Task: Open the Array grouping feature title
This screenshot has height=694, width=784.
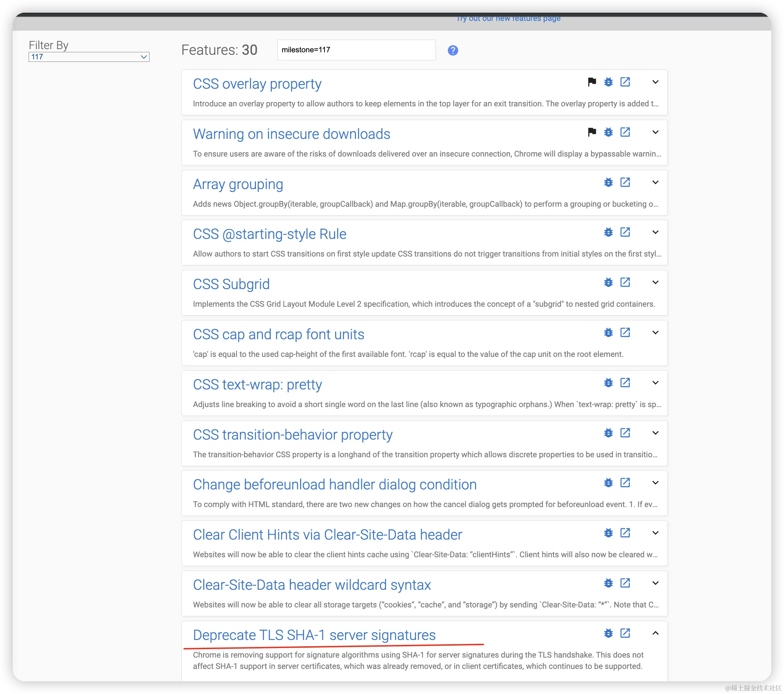Action: (x=238, y=184)
